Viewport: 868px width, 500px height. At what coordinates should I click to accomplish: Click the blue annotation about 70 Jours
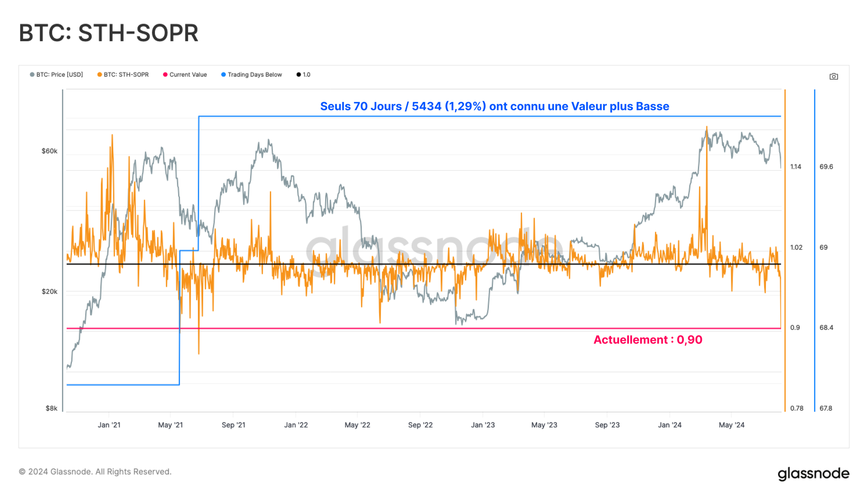494,106
